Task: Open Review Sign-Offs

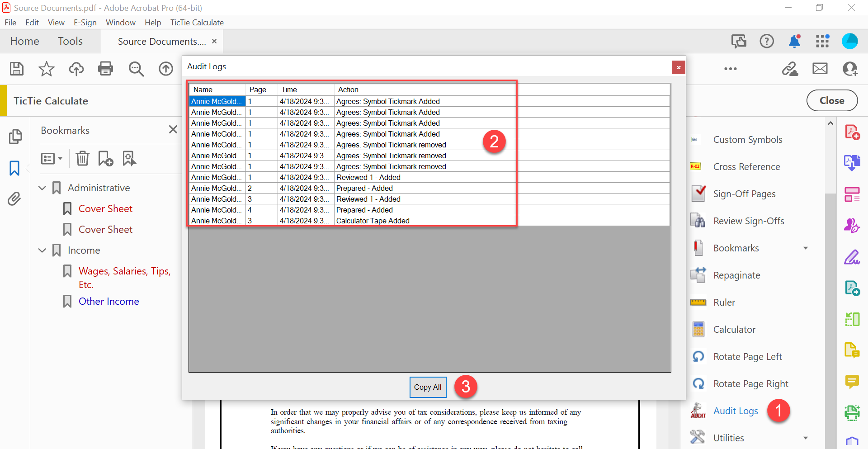Action: pyautogui.click(x=749, y=221)
